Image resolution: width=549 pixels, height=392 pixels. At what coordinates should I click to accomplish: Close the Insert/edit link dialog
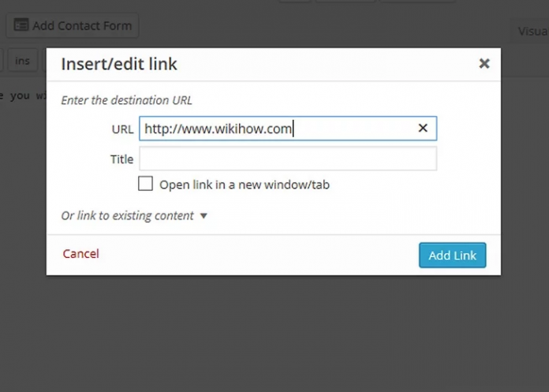pyautogui.click(x=484, y=64)
